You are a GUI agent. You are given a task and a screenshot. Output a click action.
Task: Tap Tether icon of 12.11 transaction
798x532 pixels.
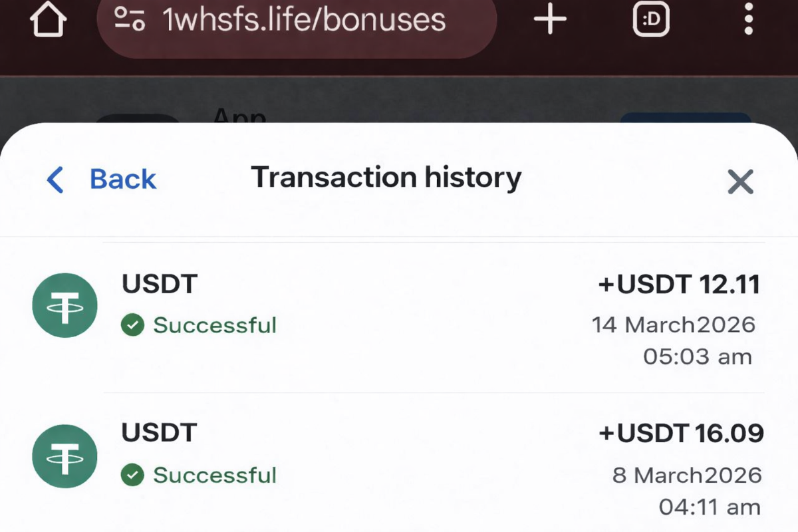(65, 306)
